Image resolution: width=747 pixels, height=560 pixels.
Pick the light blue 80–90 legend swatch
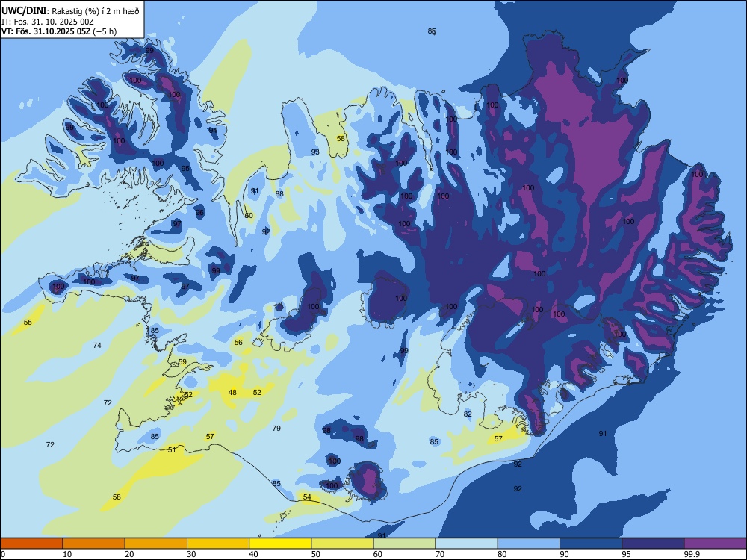pyautogui.click(x=529, y=544)
